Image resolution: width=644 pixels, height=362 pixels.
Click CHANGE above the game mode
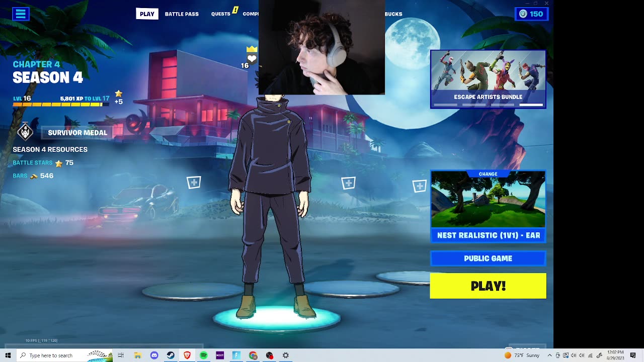(x=488, y=174)
